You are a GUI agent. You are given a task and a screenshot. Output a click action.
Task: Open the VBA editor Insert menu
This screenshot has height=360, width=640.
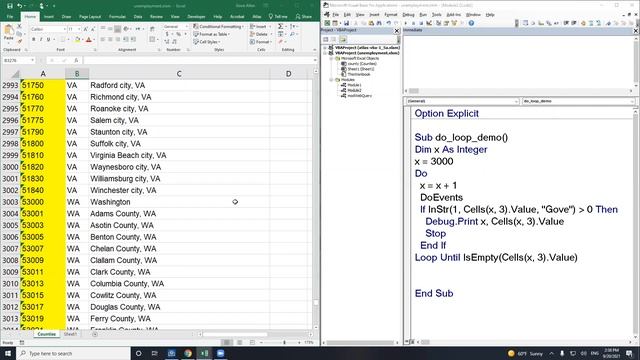tap(374, 15)
